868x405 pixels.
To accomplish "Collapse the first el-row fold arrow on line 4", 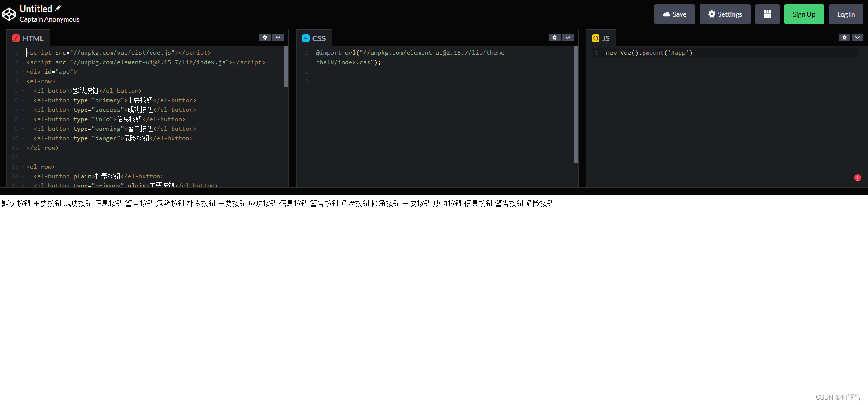I will click(x=22, y=81).
